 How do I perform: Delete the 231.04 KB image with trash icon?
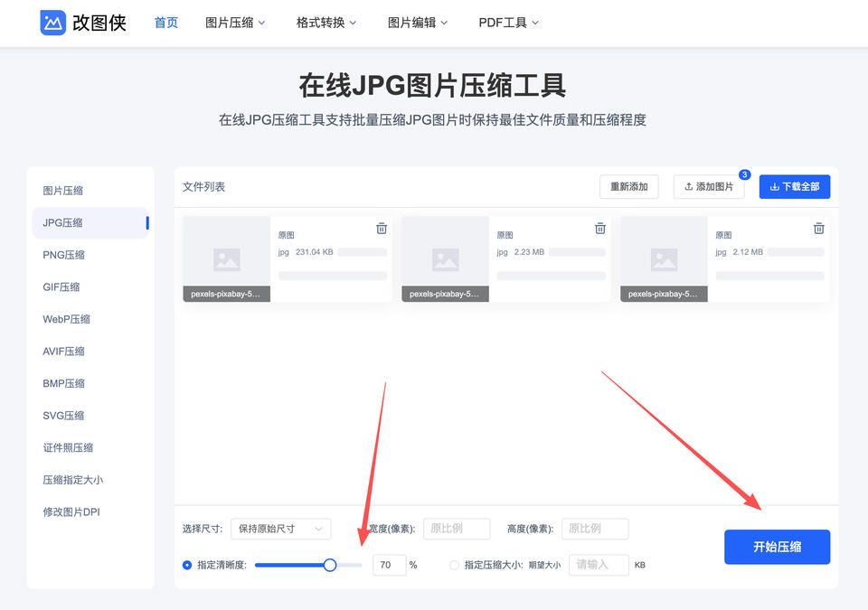tap(382, 228)
